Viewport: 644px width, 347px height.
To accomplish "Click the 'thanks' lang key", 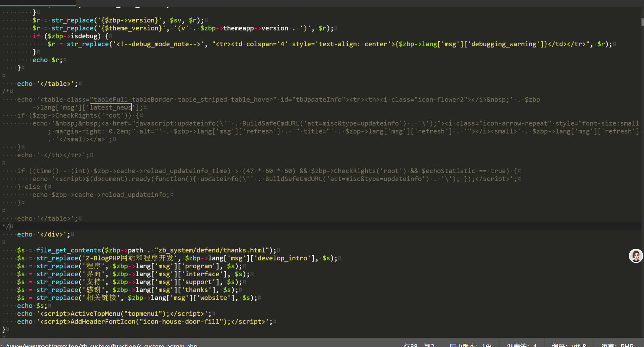I will (196, 290).
